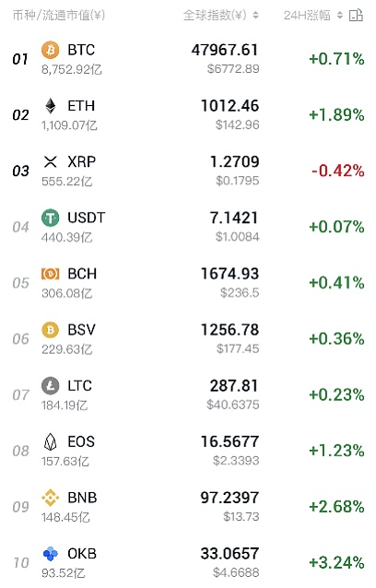Click the OKB +3.24% change value
Screen dimensions: 376x588
(x=336, y=562)
